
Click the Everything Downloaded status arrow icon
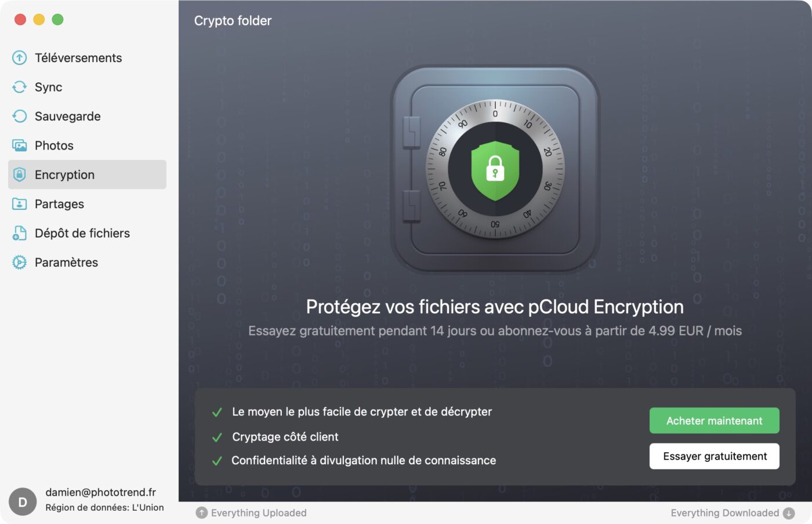pyautogui.click(x=789, y=513)
